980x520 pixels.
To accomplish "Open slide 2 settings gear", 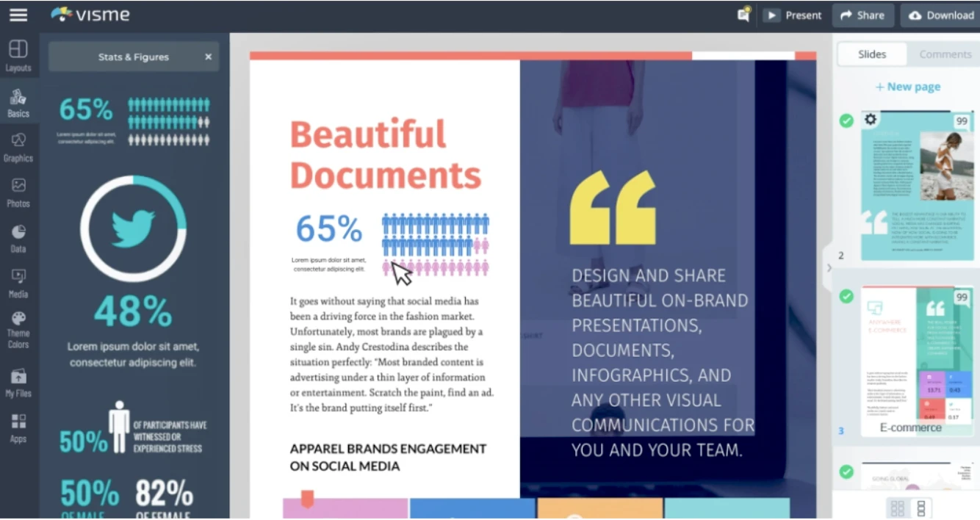I will 871,120.
